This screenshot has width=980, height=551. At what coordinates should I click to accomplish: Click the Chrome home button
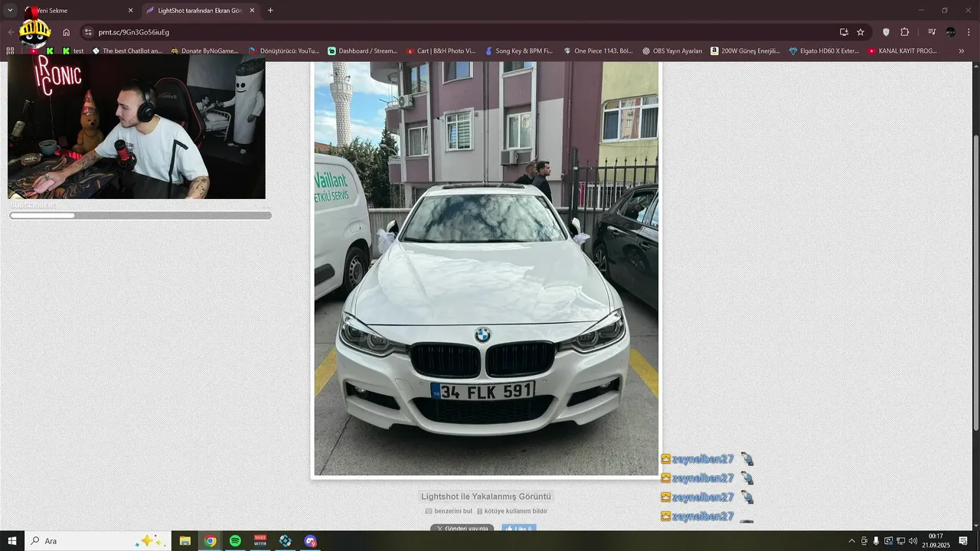[66, 32]
